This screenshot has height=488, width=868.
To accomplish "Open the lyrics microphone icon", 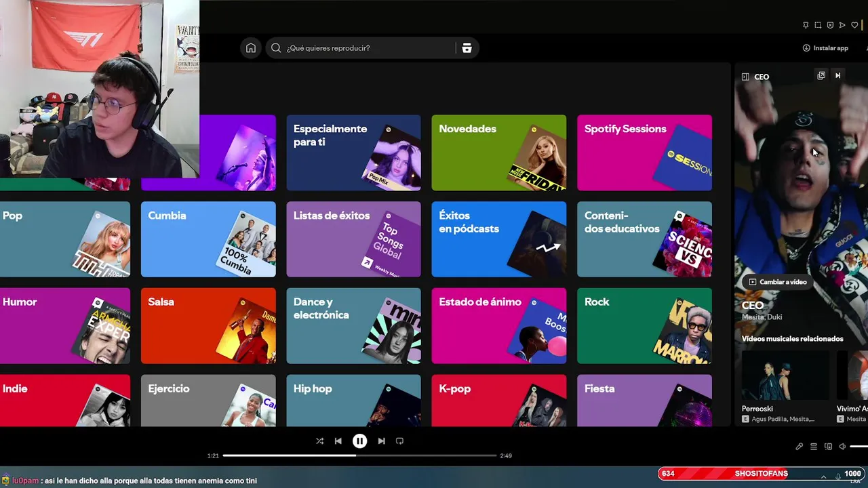I will [799, 447].
